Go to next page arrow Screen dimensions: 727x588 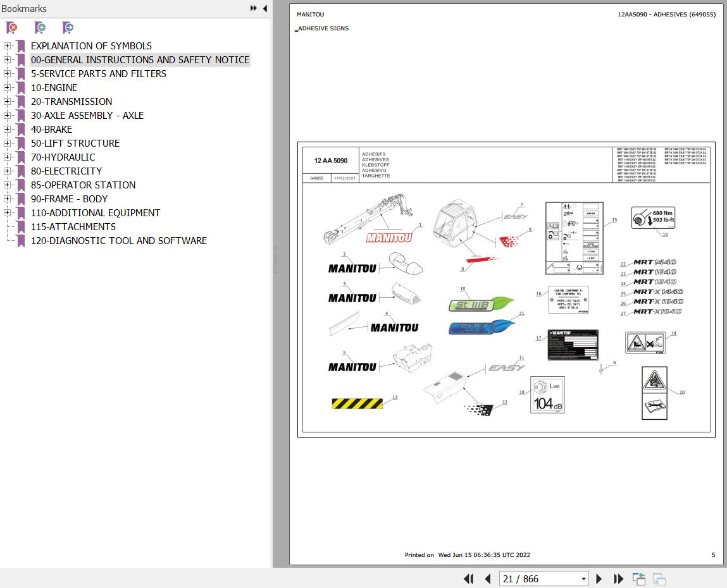[599, 579]
